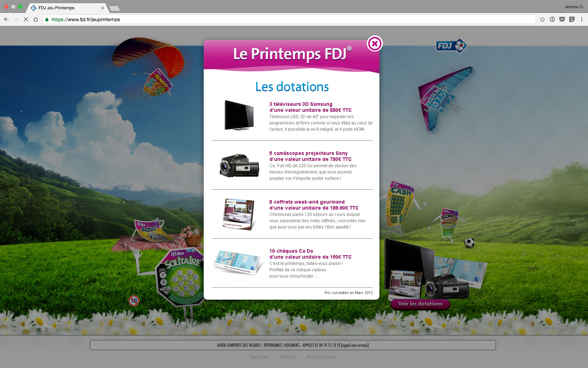Click the Astro ticket on the picnic blanket
The height and width of the screenshot is (368, 588).
[x=150, y=231]
